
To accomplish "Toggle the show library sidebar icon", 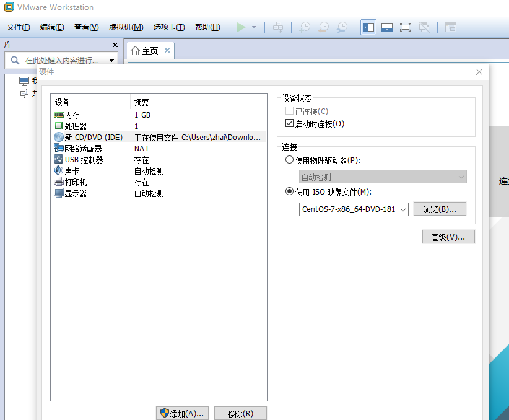I will click(368, 27).
